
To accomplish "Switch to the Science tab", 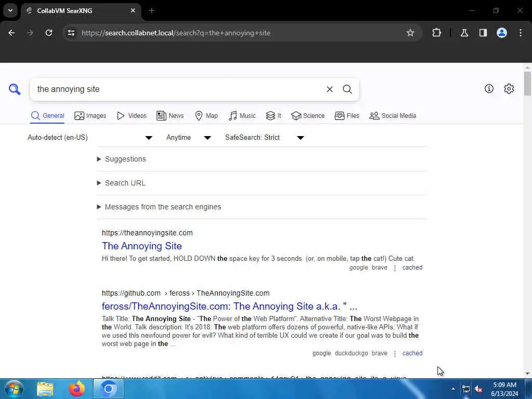I will click(x=308, y=116).
